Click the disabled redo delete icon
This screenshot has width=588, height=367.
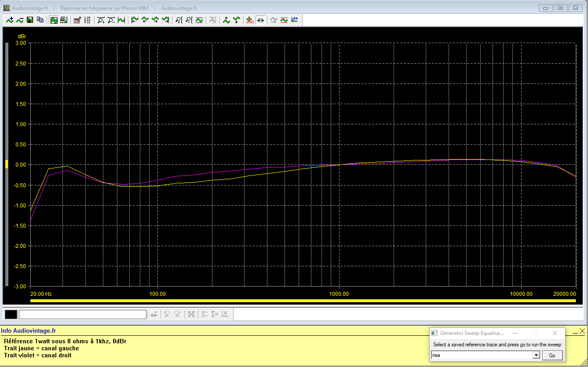click(x=177, y=314)
